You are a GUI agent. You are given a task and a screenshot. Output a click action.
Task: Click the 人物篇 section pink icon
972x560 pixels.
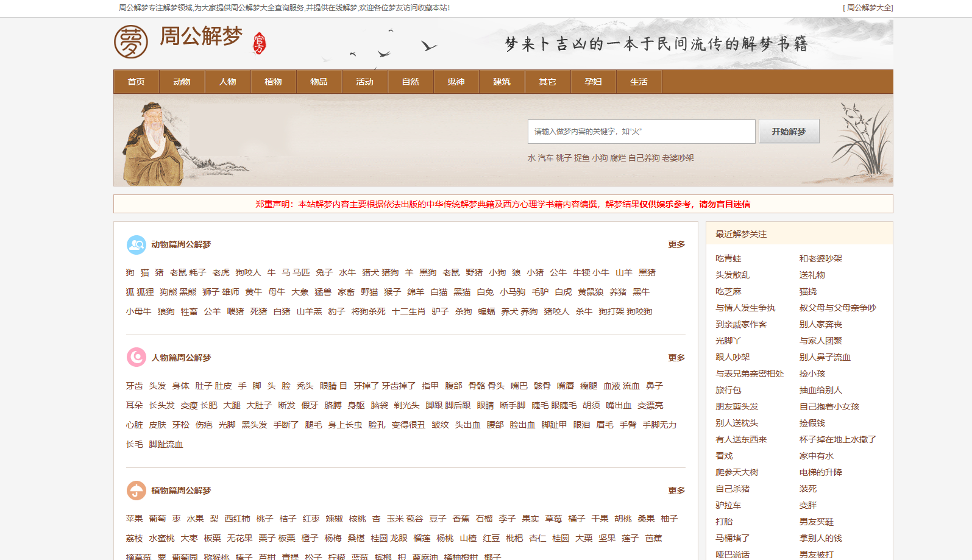click(137, 357)
